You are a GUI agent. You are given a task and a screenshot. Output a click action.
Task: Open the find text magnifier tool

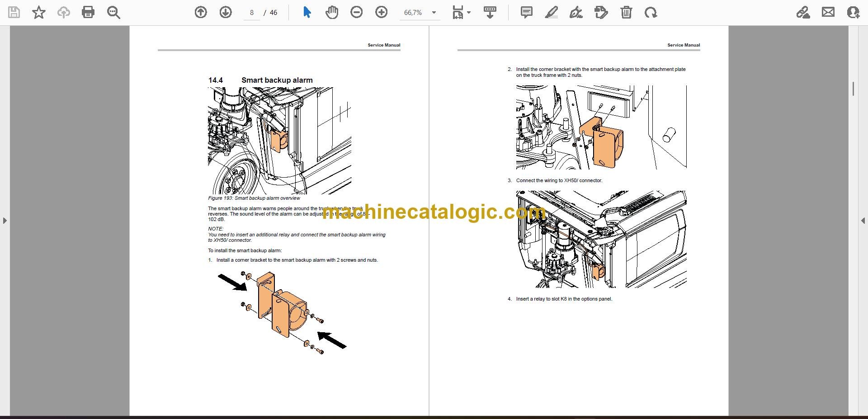[x=113, y=12]
